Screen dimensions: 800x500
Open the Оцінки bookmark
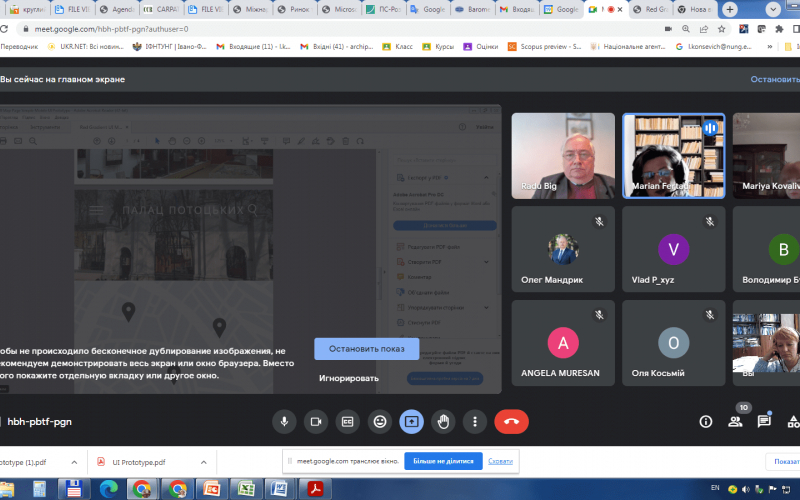coord(481,46)
